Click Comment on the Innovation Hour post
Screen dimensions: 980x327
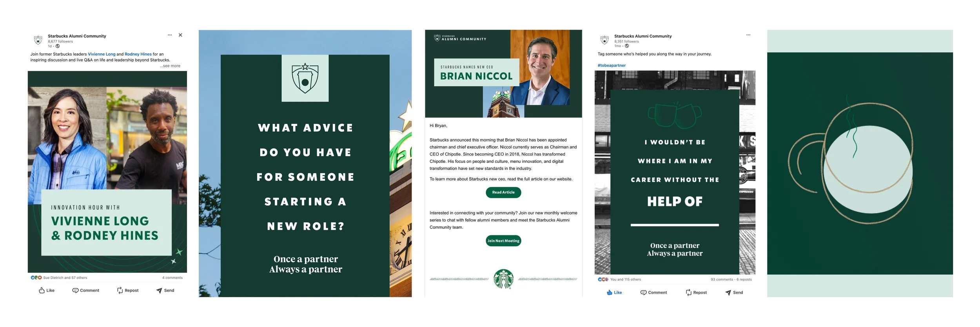pyautogui.click(x=86, y=291)
